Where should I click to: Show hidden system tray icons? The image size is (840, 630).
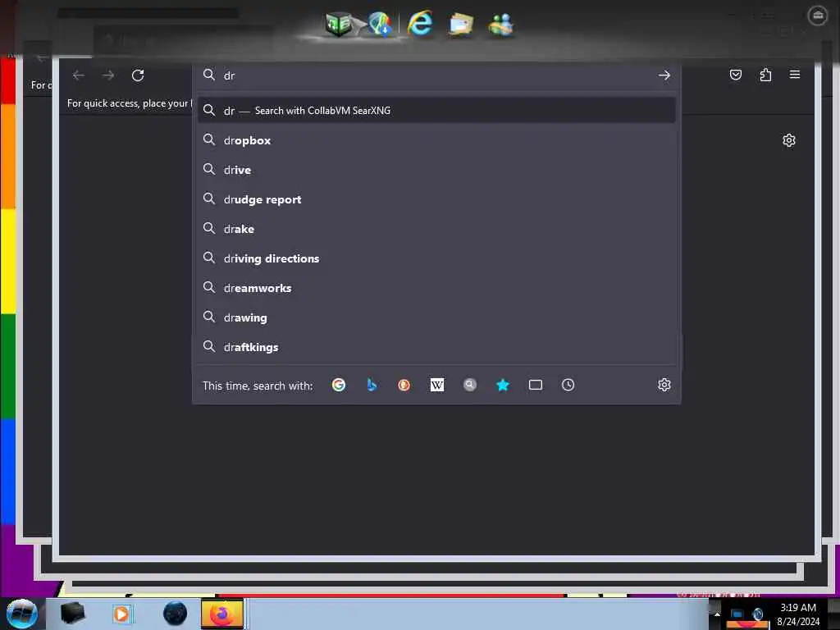(x=717, y=614)
